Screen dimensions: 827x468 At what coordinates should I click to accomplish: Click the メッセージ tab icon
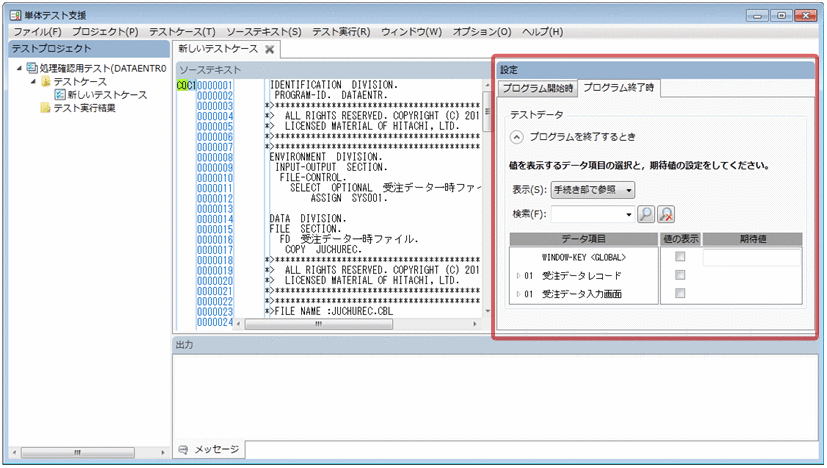(x=183, y=450)
